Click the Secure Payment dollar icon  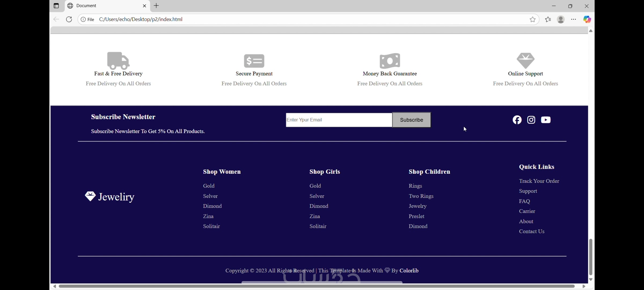tap(254, 61)
